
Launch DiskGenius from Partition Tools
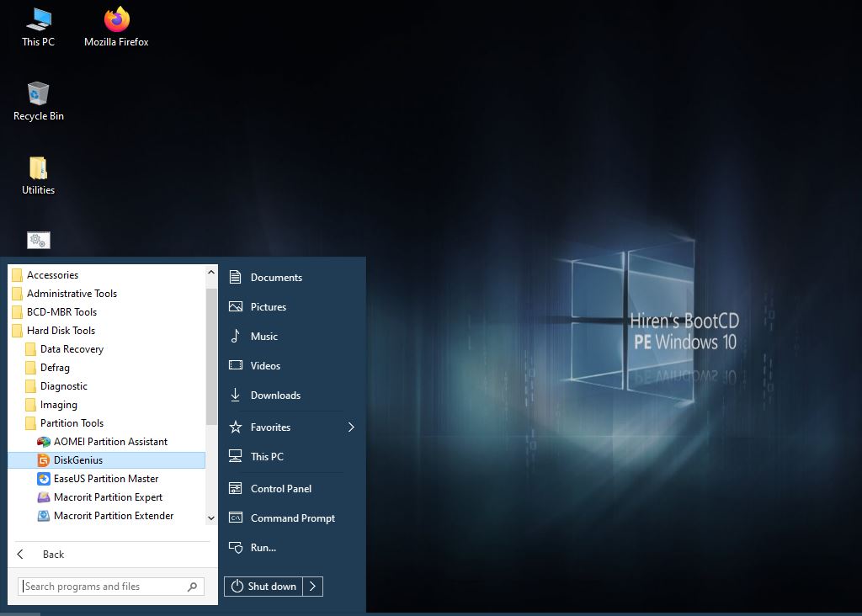(x=77, y=460)
